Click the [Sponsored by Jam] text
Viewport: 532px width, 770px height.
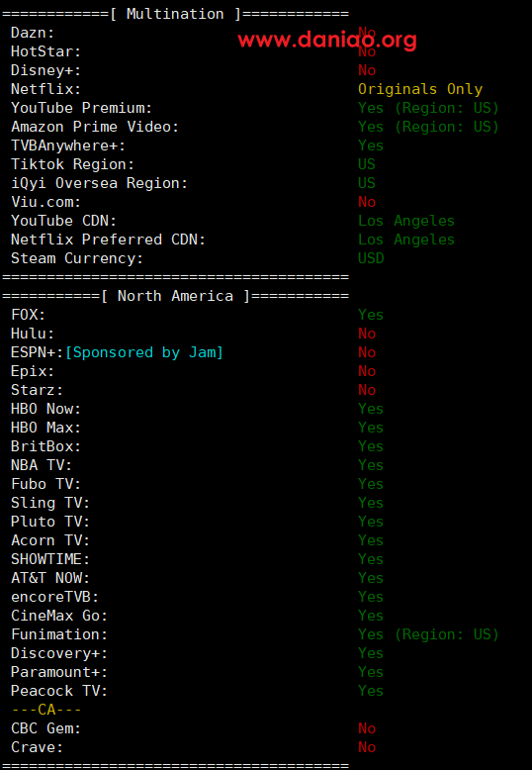point(144,352)
